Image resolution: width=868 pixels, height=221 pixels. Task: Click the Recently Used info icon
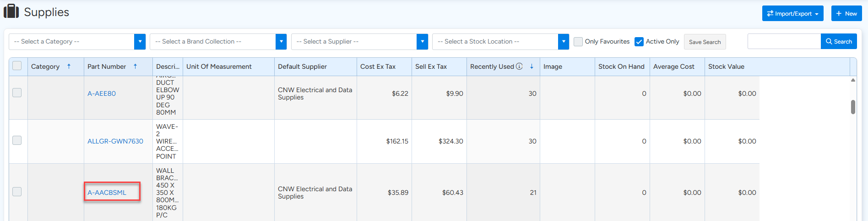pos(519,66)
